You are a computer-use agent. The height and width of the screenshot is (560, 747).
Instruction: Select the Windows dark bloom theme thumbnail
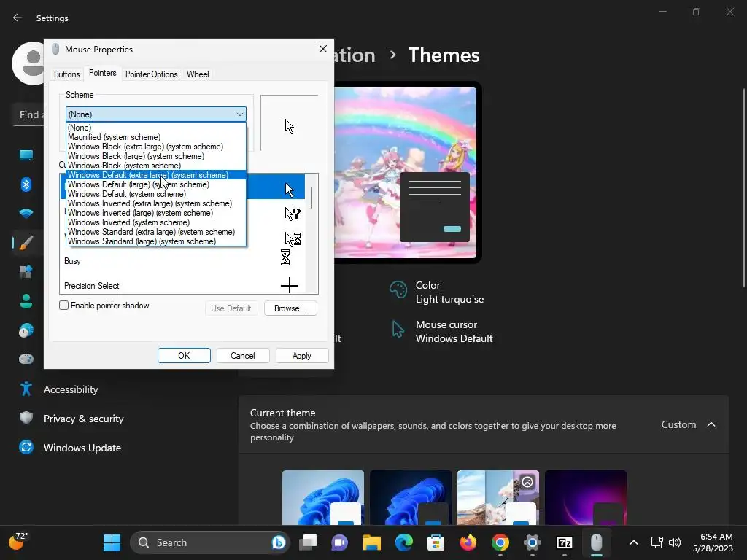point(411,497)
